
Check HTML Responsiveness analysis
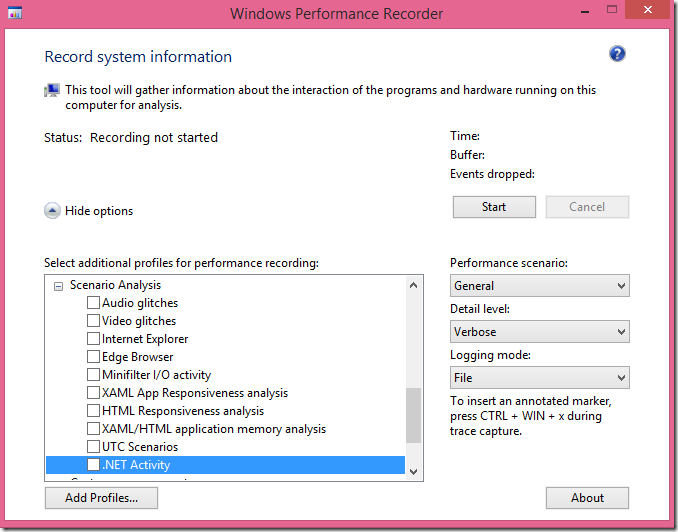coord(93,410)
